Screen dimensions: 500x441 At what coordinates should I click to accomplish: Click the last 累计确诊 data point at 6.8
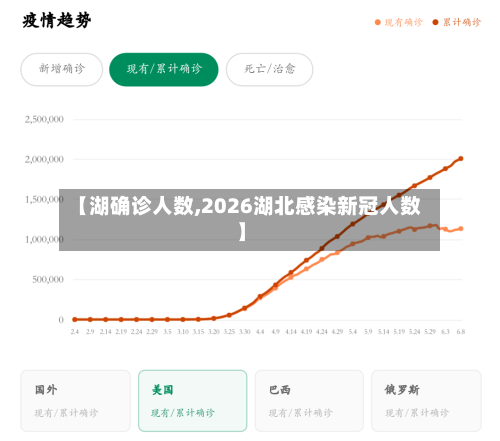pos(461,159)
